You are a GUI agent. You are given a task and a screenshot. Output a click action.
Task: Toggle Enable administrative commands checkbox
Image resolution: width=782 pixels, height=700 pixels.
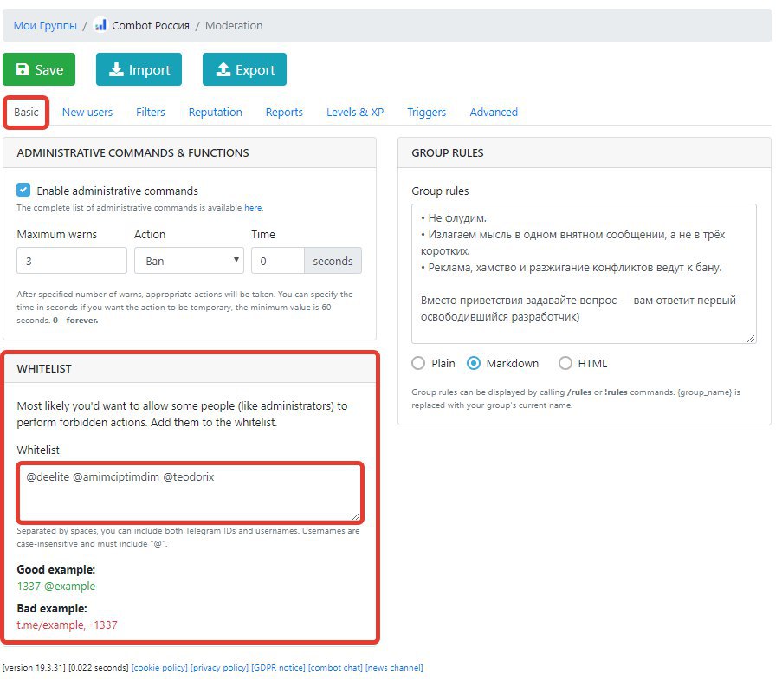click(x=23, y=190)
